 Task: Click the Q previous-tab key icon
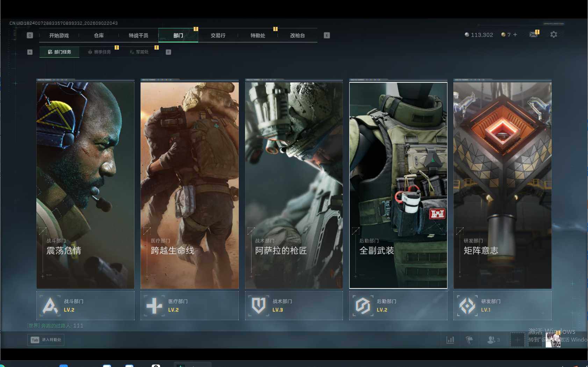pos(30,35)
